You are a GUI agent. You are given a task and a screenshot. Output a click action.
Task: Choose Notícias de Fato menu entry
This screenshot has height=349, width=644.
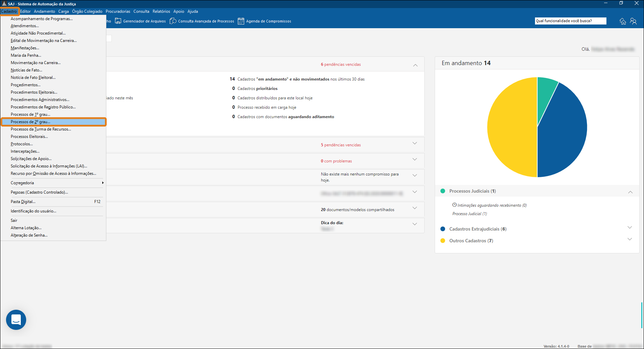click(x=53, y=70)
